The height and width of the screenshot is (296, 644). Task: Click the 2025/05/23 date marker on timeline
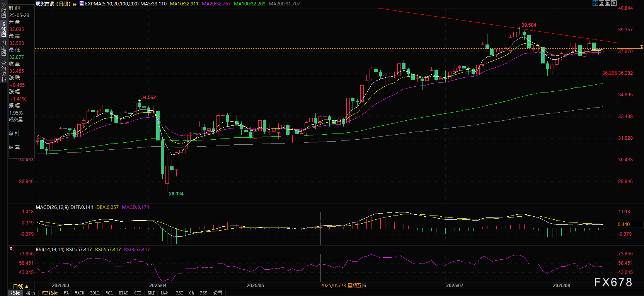[341, 286]
